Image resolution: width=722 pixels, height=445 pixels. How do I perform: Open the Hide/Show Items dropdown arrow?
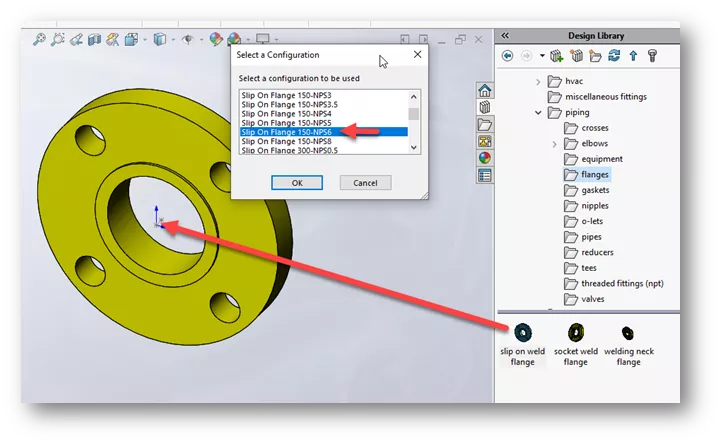point(201,40)
